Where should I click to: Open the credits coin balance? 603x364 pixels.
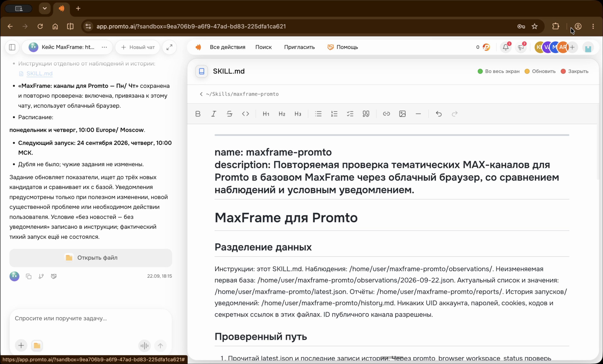483,47
